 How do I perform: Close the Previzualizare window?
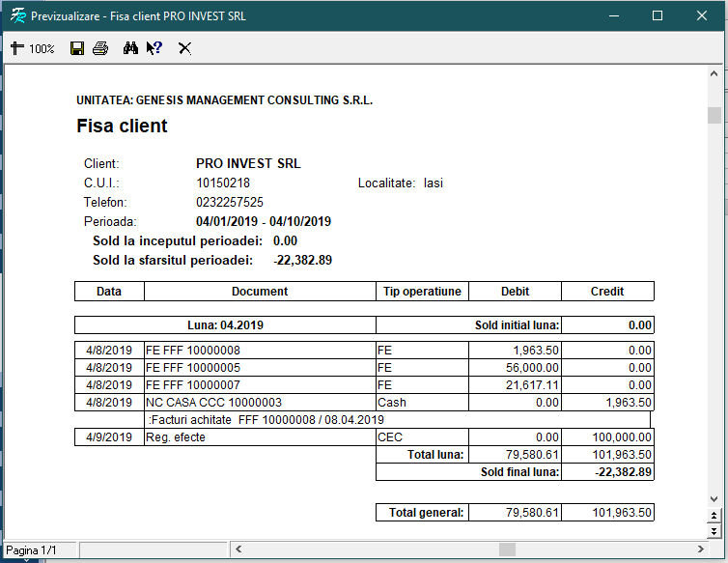pyautogui.click(x=702, y=15)
